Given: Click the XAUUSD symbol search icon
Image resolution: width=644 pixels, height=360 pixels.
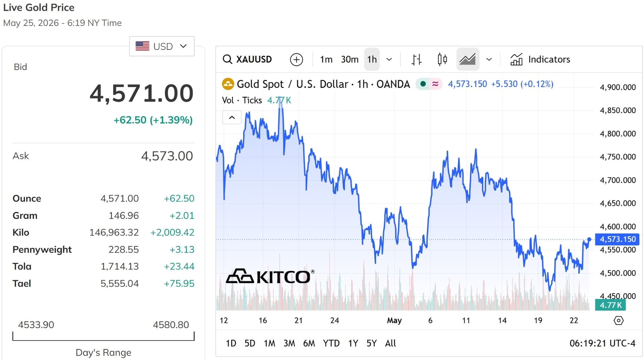Looking at the screenshot, I should [x=227, y=59].
